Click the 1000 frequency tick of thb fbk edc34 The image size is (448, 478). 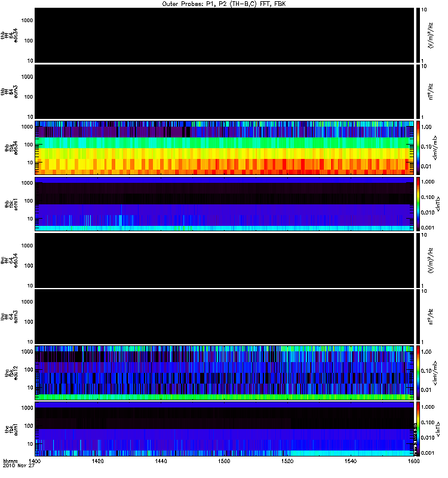[x=27, y=127]
